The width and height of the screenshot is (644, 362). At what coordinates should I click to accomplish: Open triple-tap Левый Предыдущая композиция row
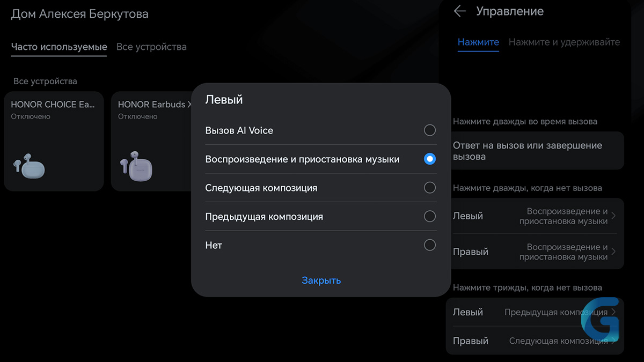click(535, 312)
